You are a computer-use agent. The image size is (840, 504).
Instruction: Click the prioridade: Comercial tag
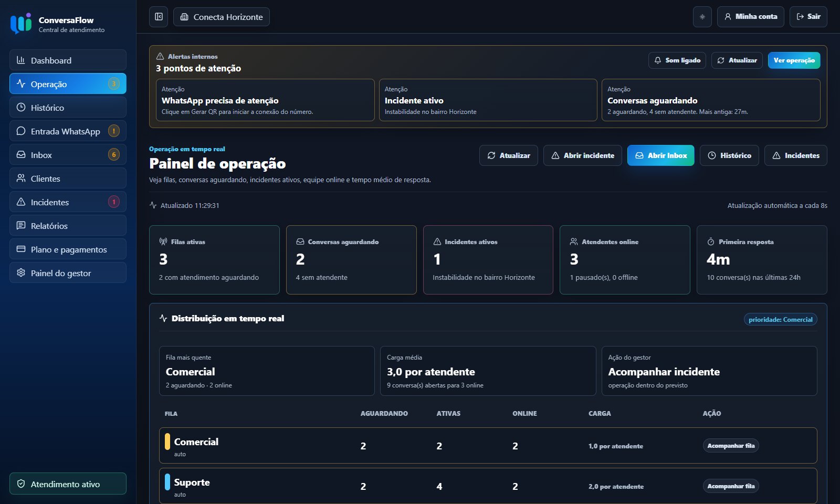click(x=781, y=319)
